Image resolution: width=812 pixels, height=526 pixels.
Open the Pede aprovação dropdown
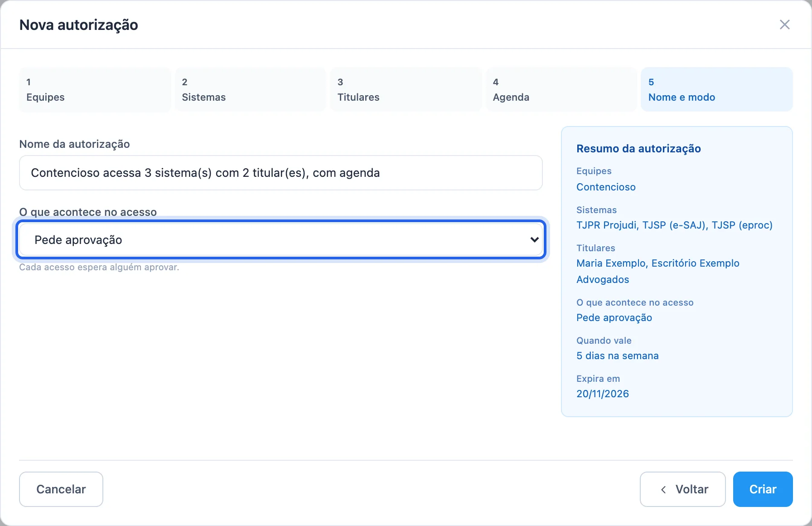[281, 239]
